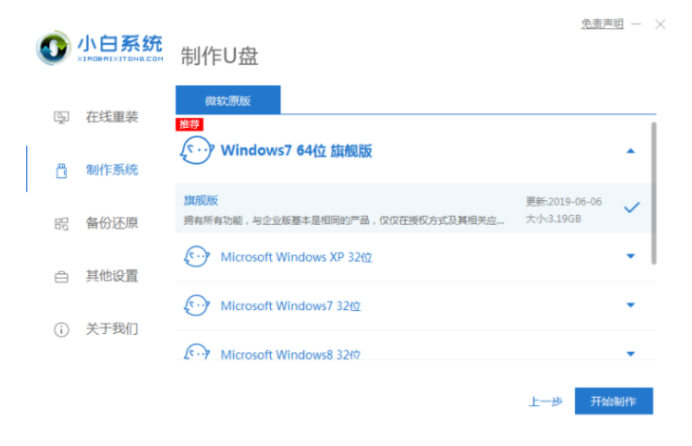The image size is (692, 446).
Task: Click the 小白系统 logo
Action: tap(100, 48)
